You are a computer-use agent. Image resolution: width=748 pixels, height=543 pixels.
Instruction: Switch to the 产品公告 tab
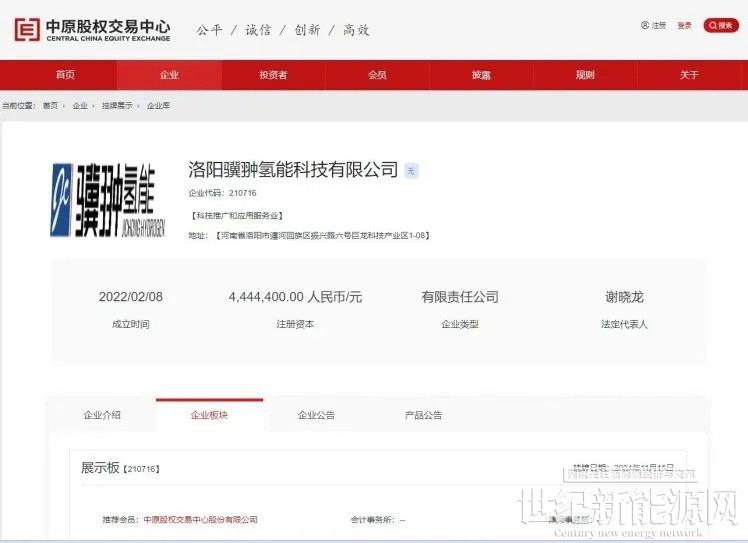pos(423,415)
